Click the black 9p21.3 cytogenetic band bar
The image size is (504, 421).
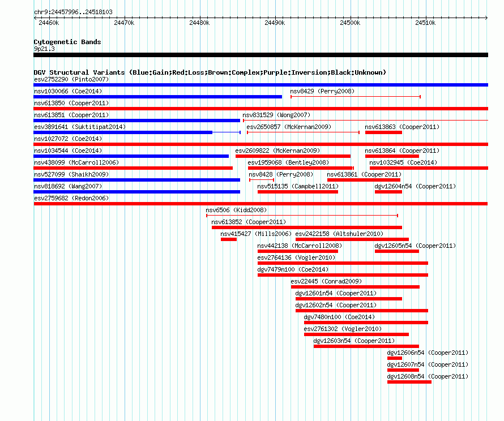(260, 55)
